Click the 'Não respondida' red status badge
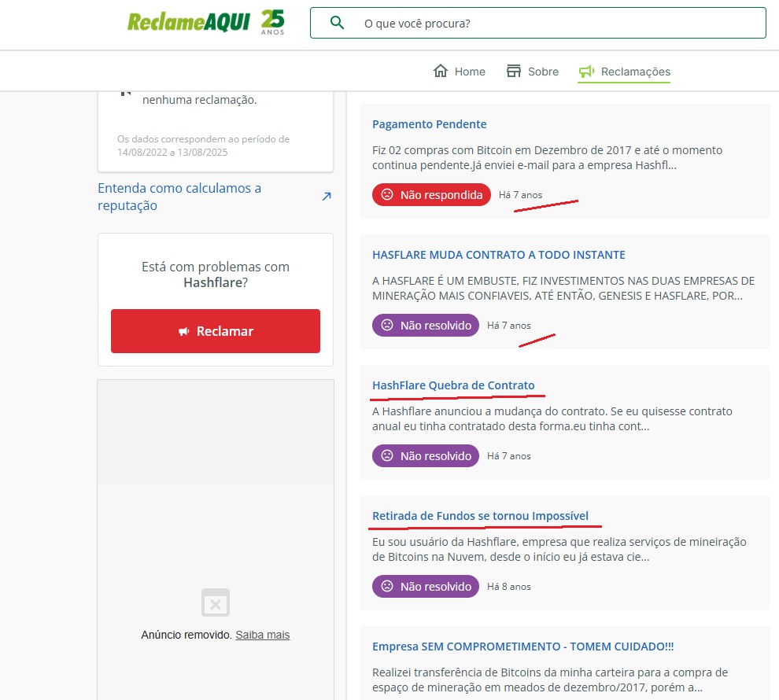The height and width of the screenshot is (700, 779). (x=431, y=194)
